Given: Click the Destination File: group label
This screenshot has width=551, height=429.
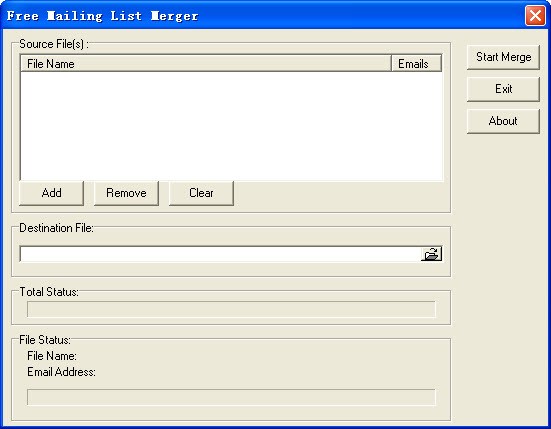Looking at the screenshot, I should click(56, 228).
